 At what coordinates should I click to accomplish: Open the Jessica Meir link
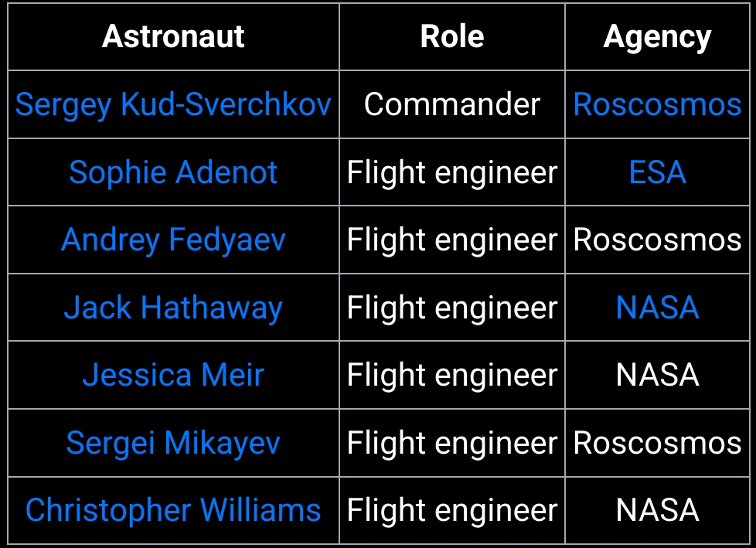point(173,375)
